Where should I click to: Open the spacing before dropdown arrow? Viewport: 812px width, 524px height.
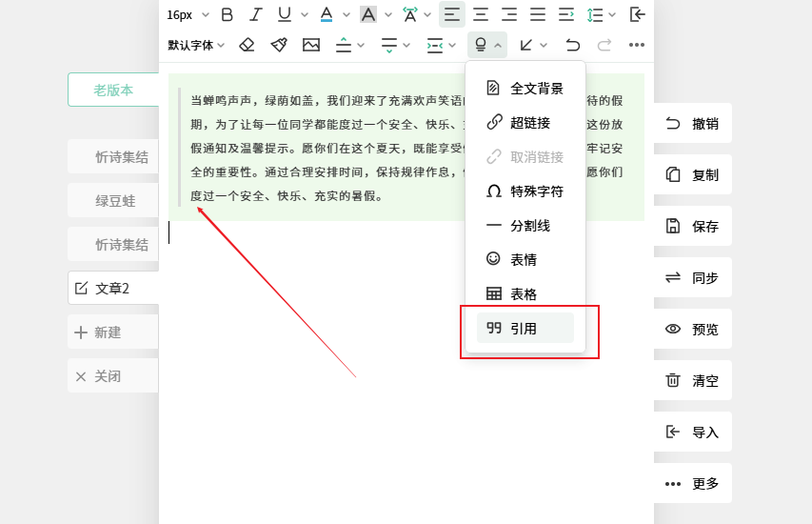[361, 46]
